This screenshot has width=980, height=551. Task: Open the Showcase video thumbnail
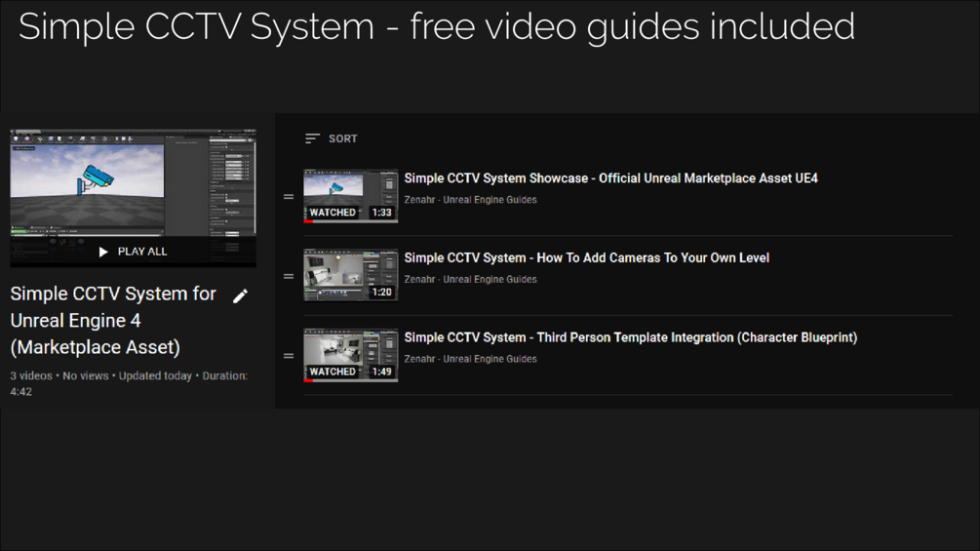coord(351,196)
